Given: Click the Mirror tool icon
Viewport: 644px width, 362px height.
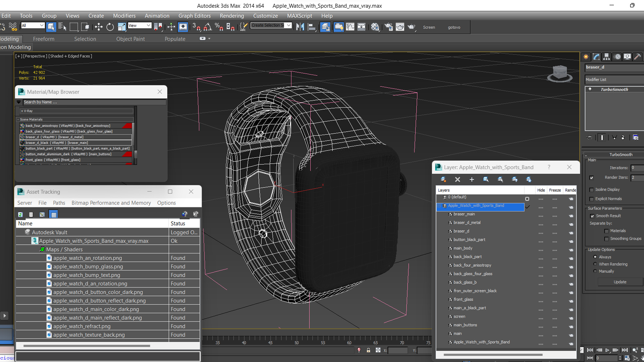Looking at the screenshot, I should [300, 27].
